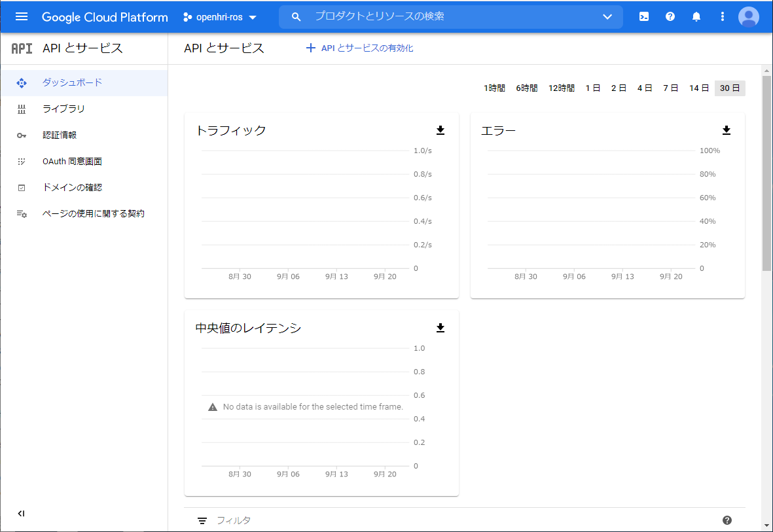Viewport: 773px width, 532px height.
Task: Download the エラー chart data
Action: pos(726,130)
